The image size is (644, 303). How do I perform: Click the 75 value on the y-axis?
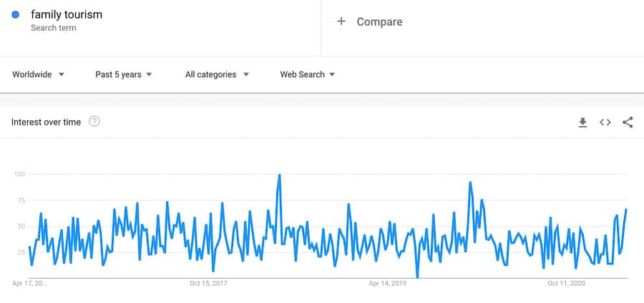(x=19, y=201)
